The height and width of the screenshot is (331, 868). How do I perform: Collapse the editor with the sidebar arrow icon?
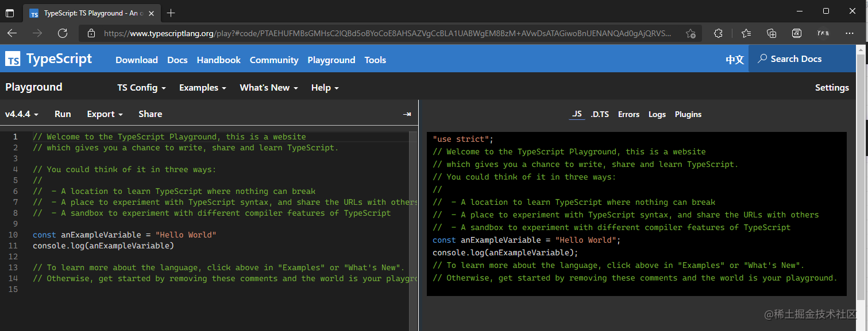407,114
